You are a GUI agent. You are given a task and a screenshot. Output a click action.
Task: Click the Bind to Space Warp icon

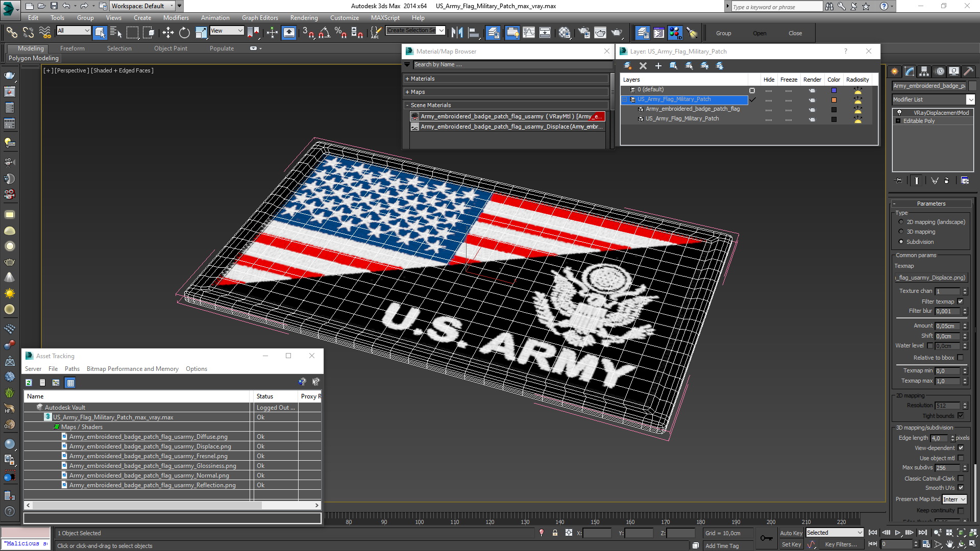tap(45, 33)
